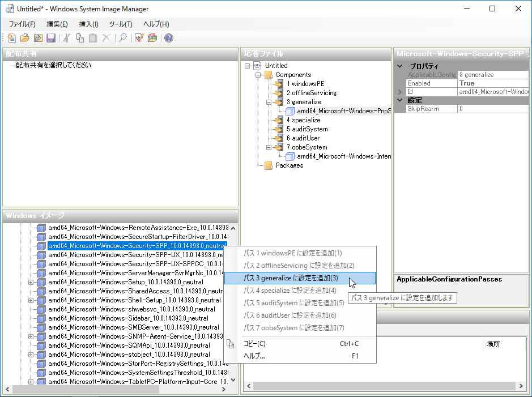The width and height of the screenshot is (532, 397).
Task: Click the Enabled property value True
Action: pyautogui.click(x=493, y=83)
